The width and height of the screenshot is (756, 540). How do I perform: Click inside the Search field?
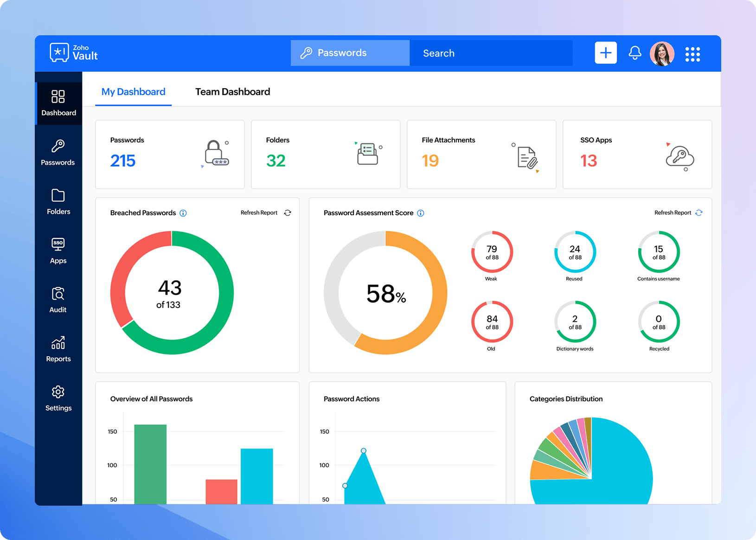point(491,53)
